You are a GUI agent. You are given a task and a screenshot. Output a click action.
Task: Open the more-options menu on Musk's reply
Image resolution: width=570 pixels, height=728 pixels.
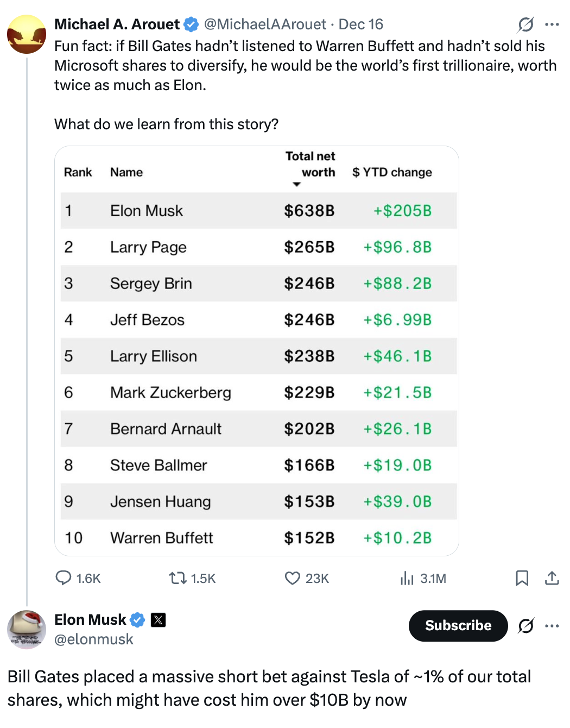552,626
